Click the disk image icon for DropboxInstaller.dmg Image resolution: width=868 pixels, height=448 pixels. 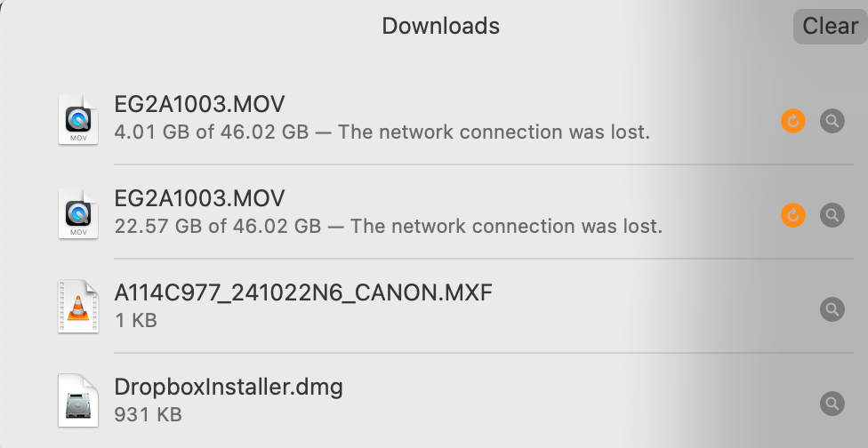point(77,401)
